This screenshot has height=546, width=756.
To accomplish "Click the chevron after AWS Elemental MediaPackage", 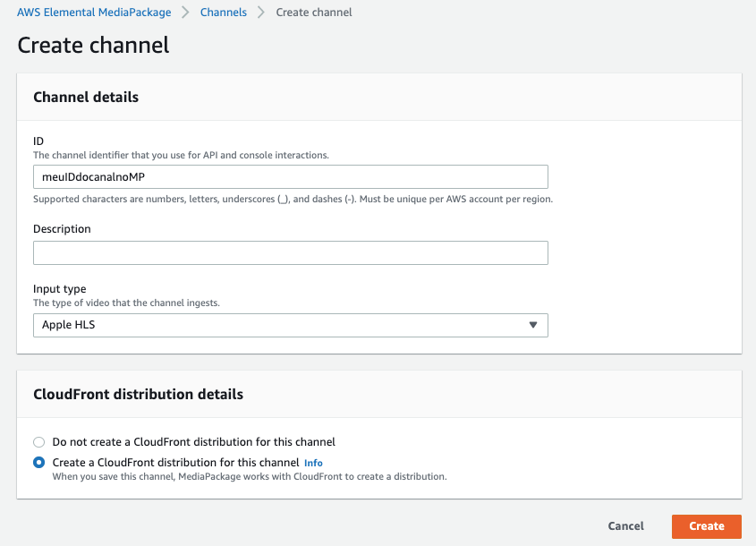I will coord(186,13).
